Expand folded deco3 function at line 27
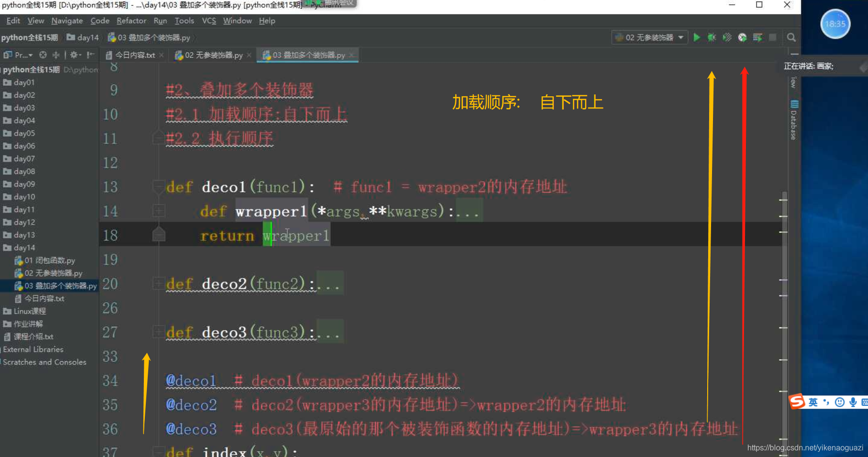The image size is (868, 457). 159,332
